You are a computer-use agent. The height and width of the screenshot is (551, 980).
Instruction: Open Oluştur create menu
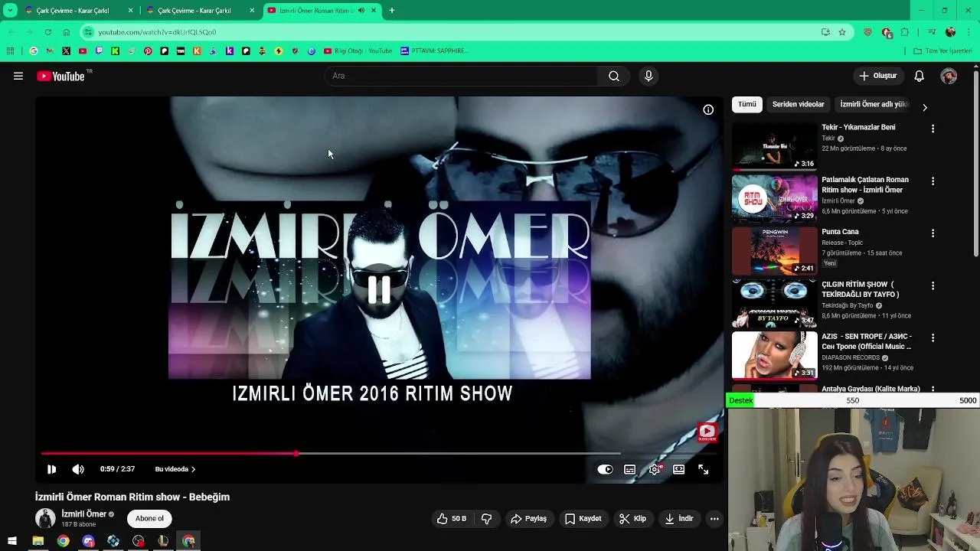pyautogui.click(x=877, y=76)
